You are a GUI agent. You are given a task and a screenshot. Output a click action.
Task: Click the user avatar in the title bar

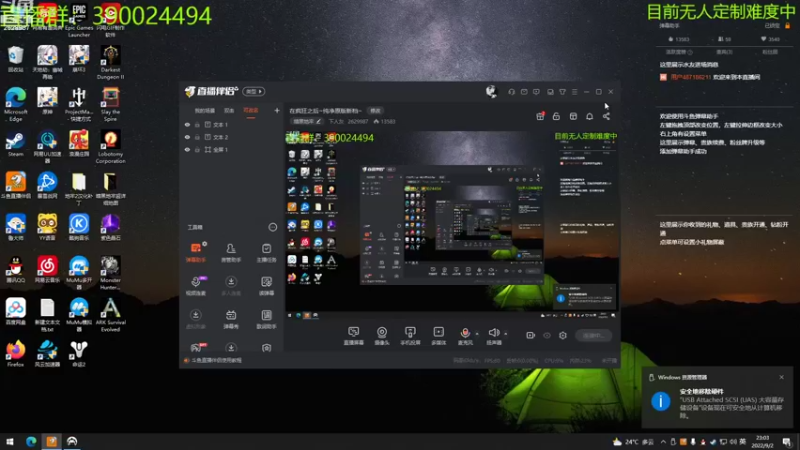tap(491, 91)
